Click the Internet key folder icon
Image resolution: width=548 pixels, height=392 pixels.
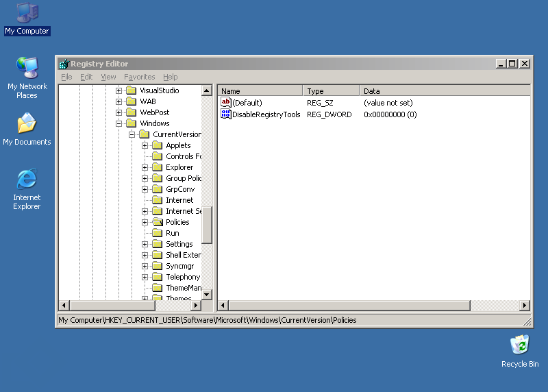click(158, 200)
